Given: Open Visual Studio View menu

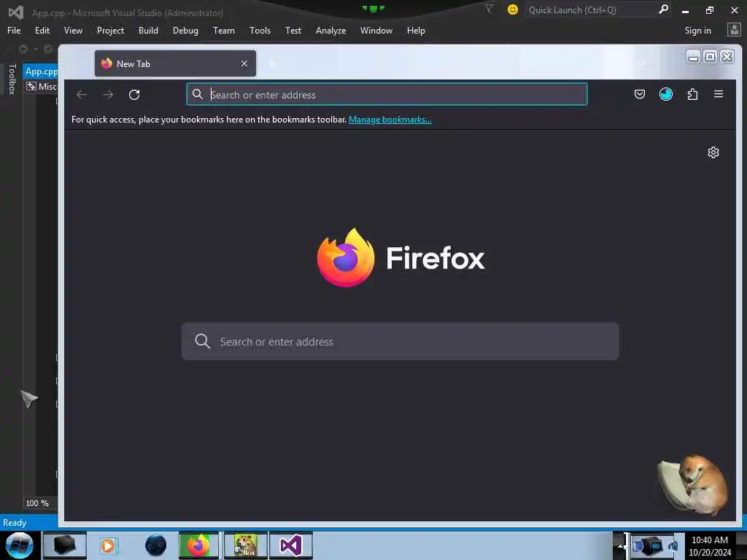Looking at the screenshot, I should coord(73,31).
